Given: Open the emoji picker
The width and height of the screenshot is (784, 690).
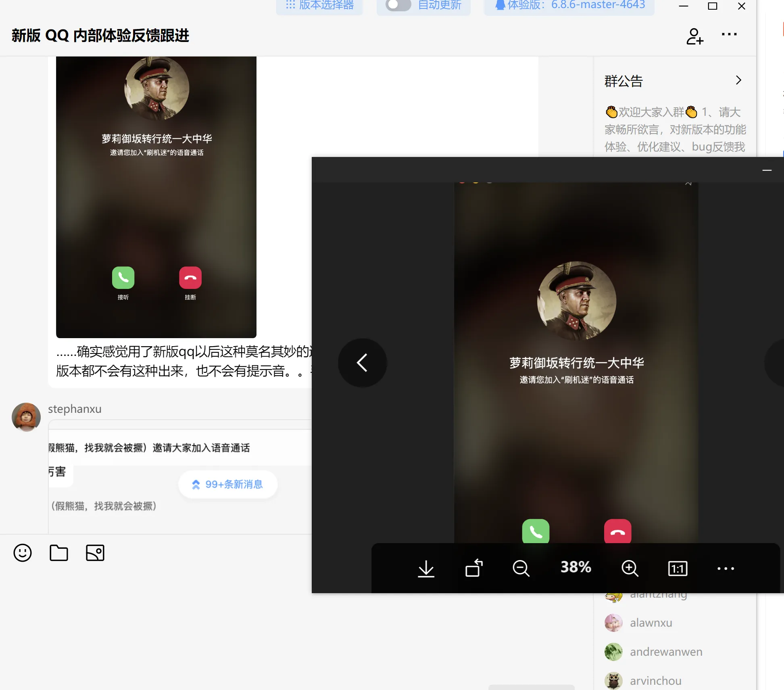Looking at the screenshot, I should [23, 553].
